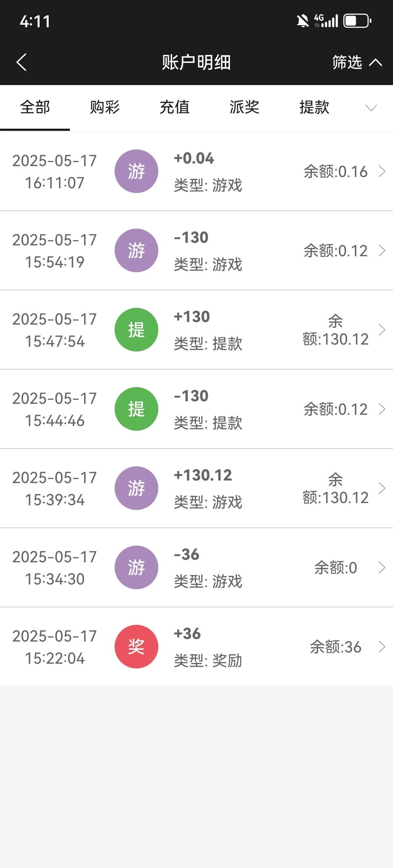
Task: Tap the 余额:36 balance on reward row
Action: [x=336, y=647]
